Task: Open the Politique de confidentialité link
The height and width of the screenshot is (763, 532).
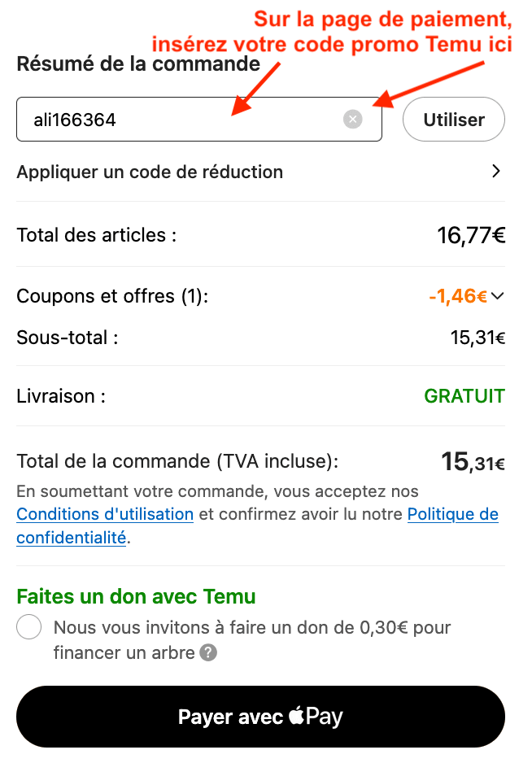Action: pos(452,514)
